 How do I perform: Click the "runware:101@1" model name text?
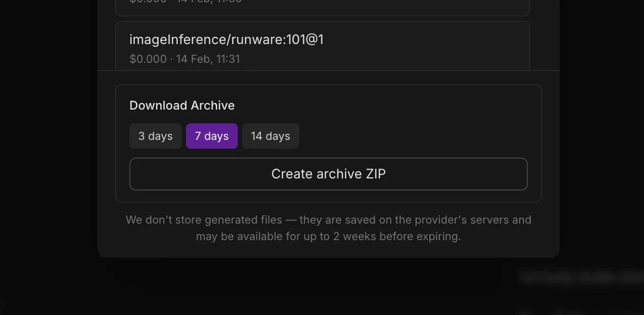coord(277,40)
